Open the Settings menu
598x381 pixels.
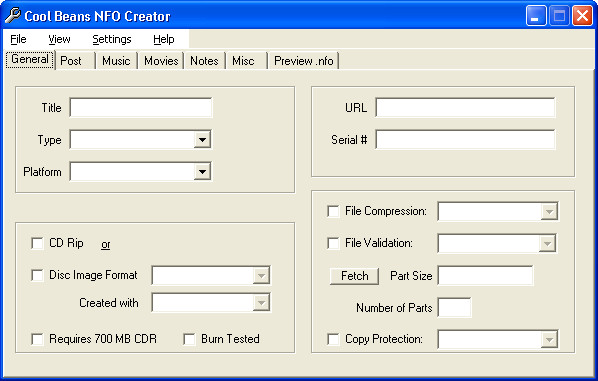click(112, 39)
